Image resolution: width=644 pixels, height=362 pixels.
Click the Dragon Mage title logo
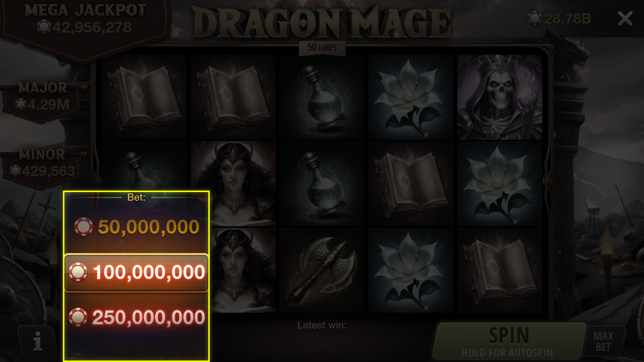(322, 23)
